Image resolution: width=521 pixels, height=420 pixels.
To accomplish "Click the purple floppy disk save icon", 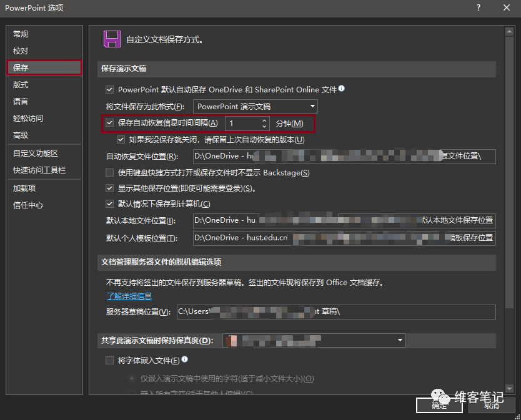I will point(112,39).
